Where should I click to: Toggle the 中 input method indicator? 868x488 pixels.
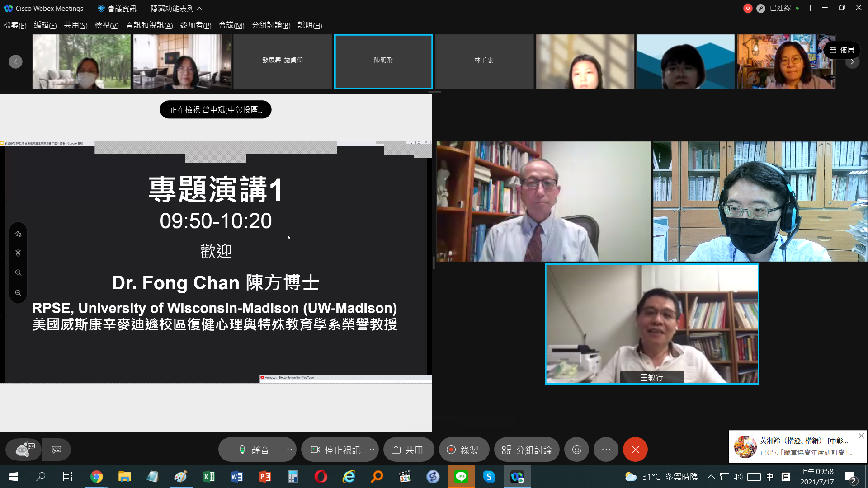click(770, 477)
